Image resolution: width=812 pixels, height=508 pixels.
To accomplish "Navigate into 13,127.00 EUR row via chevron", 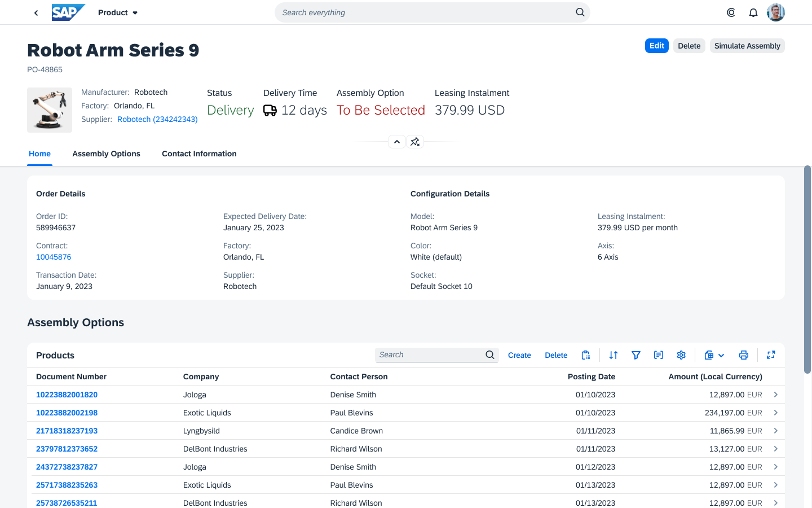I will point(776,449).
